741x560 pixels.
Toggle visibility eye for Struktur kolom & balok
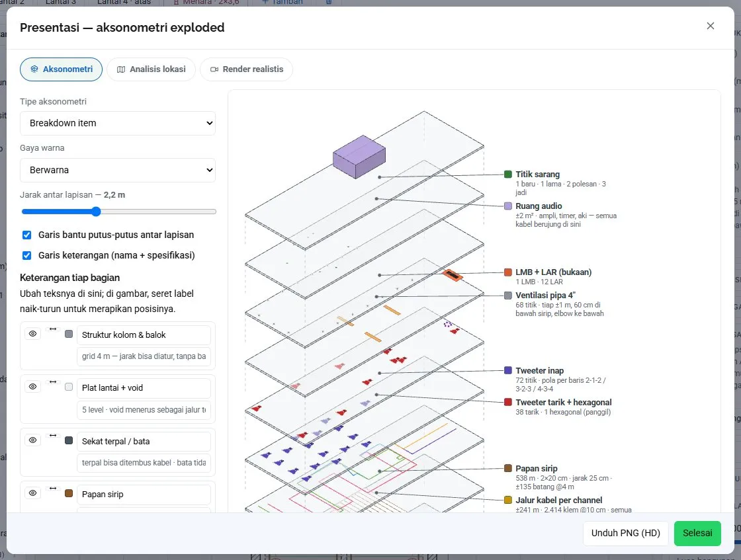(x=32, y=334)
